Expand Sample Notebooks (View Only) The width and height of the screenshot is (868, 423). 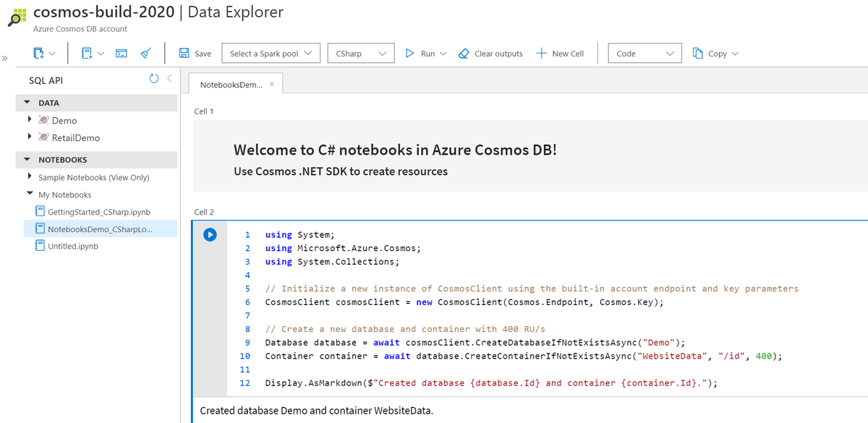coord(30,176)
